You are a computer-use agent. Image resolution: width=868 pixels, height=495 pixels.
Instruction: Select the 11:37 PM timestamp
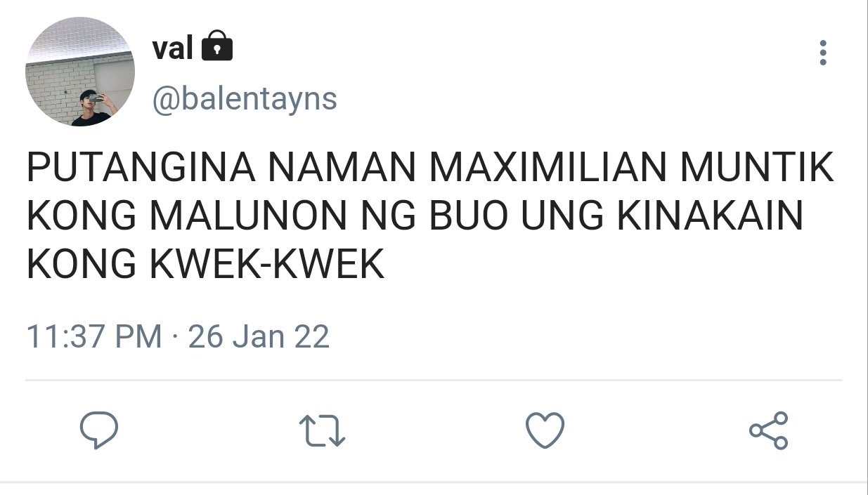[x=94, y=336]
